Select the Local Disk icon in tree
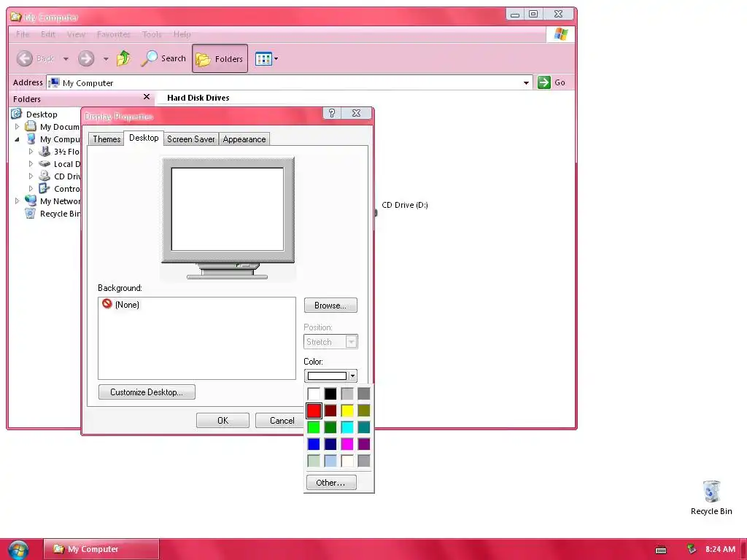747x560 pixels. 44,163
